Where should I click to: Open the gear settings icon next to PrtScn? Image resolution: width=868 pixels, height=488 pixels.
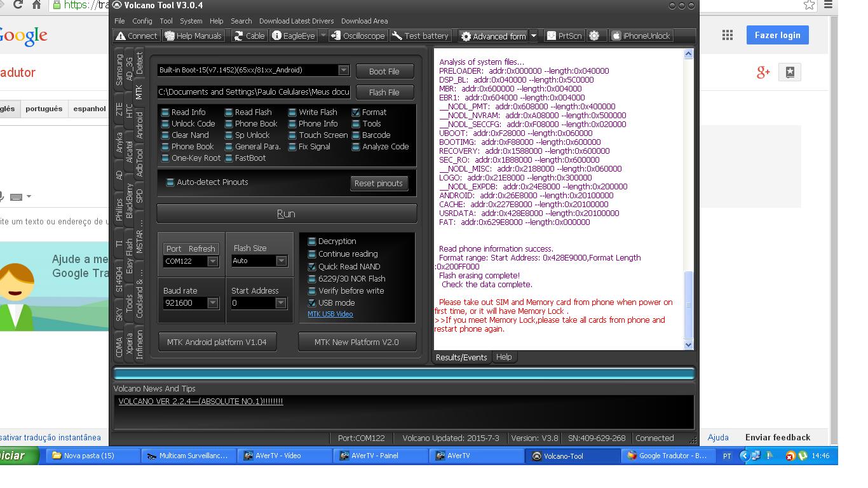pyautogui.click(x=594, y=36)
